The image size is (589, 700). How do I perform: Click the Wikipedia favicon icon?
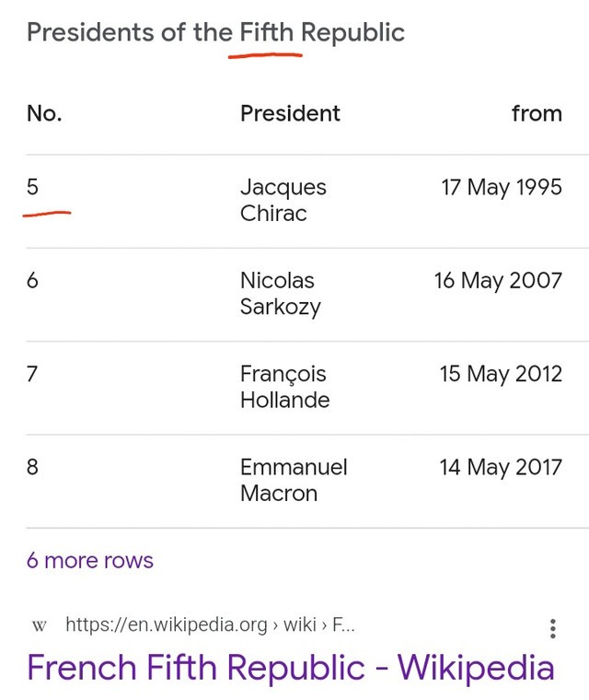[x=40, y=625]
